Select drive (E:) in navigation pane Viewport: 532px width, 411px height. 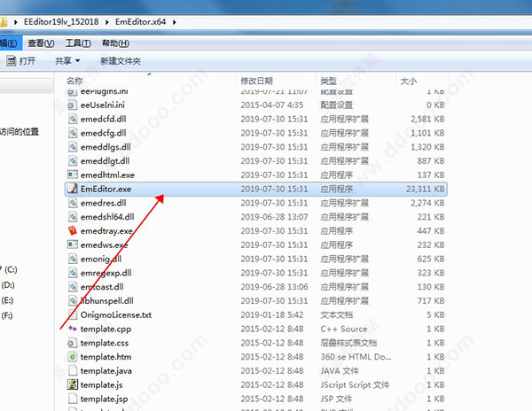7,300
